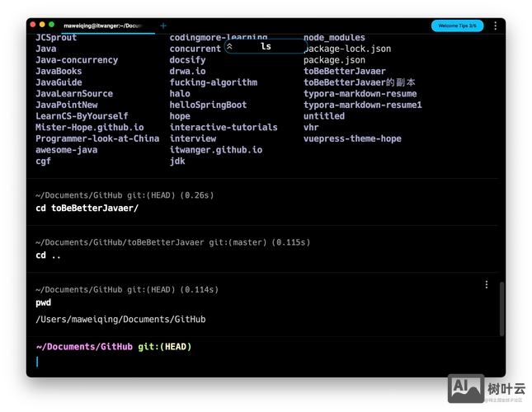Select the pwd command block
532x412 pixels.
tap(43, 302)
